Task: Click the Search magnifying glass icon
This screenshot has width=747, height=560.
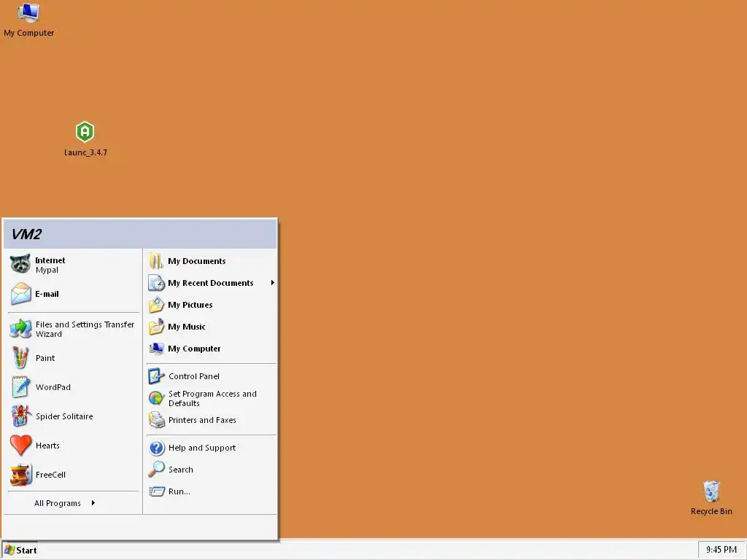Action: click(x=156, y=470)
